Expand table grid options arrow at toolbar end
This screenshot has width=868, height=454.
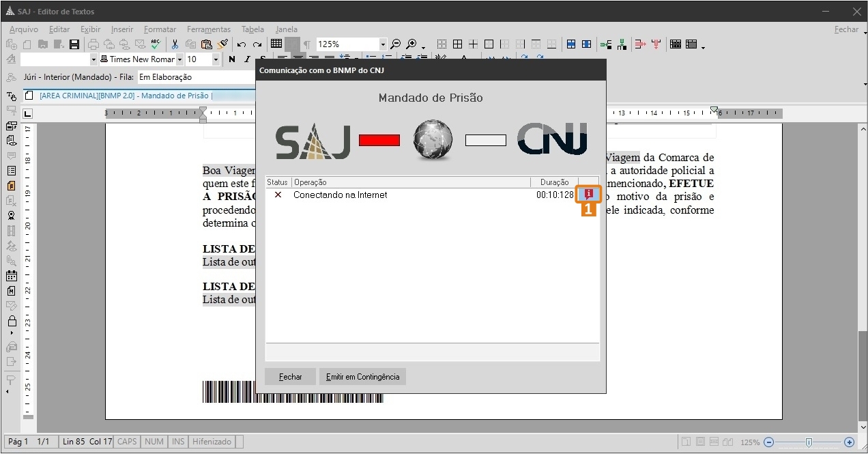703,46
